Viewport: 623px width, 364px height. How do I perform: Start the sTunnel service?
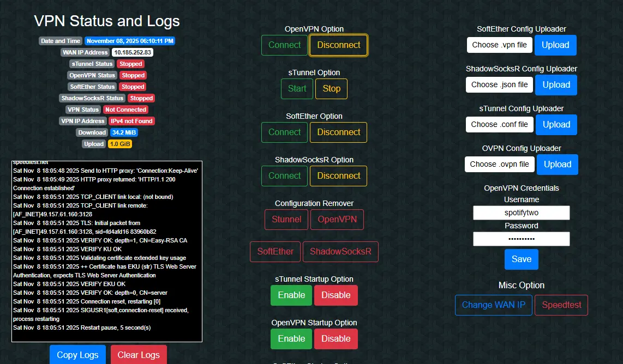click(x=297, y=88)
